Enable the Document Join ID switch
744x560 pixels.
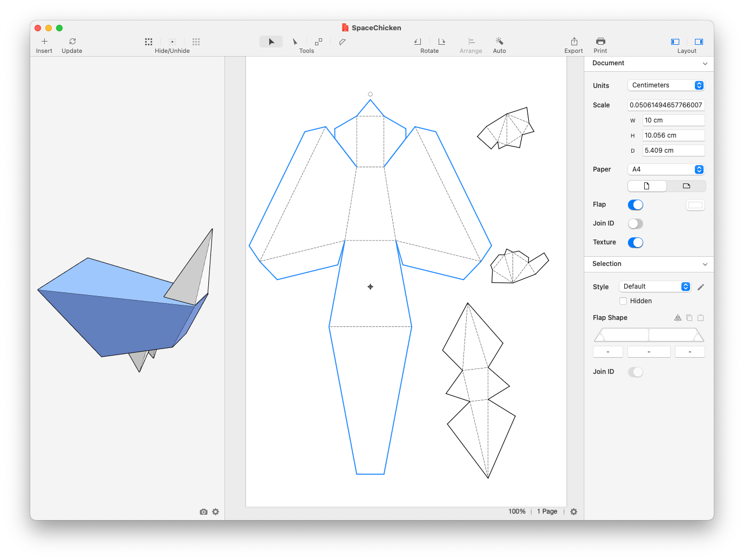tap(636, 224)
